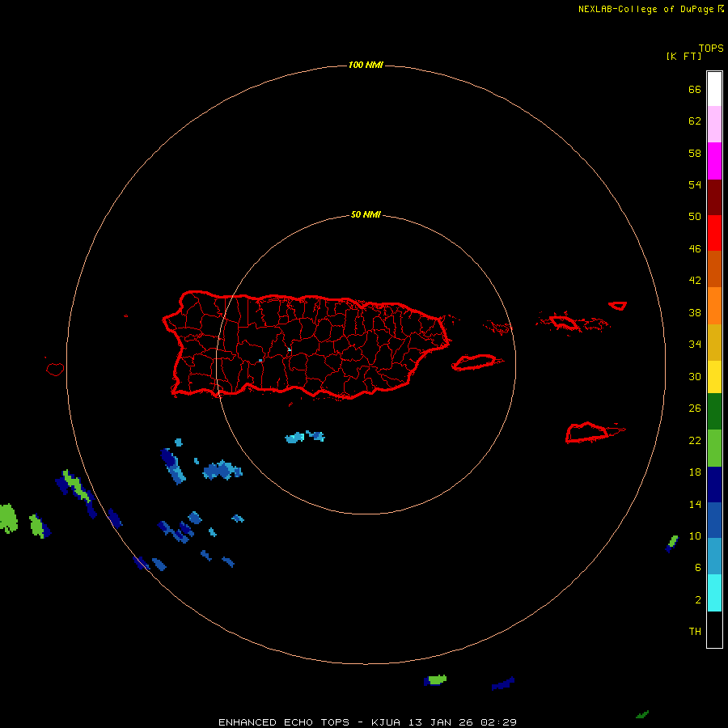Image resolution: width=728 pixels, height=728 pixels.
Task: Click the '30' legend value label
Action: [x=695, y=376]
